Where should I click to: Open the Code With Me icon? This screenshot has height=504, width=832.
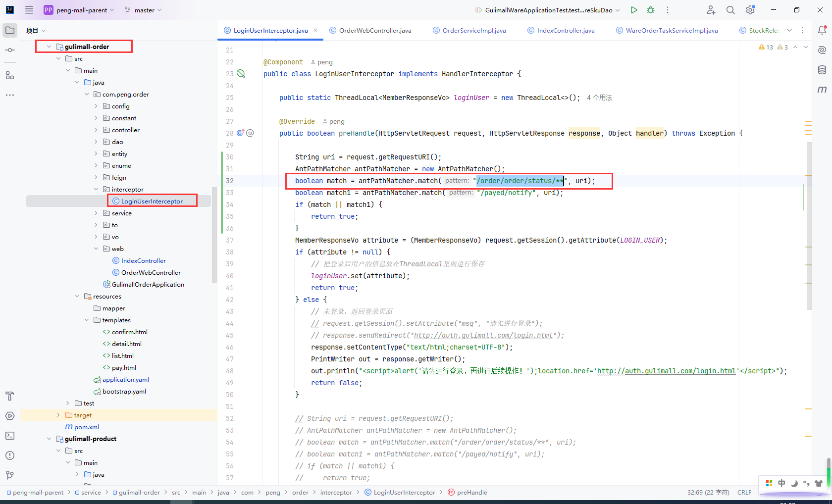pyautogui.click(x=711, y=10)
